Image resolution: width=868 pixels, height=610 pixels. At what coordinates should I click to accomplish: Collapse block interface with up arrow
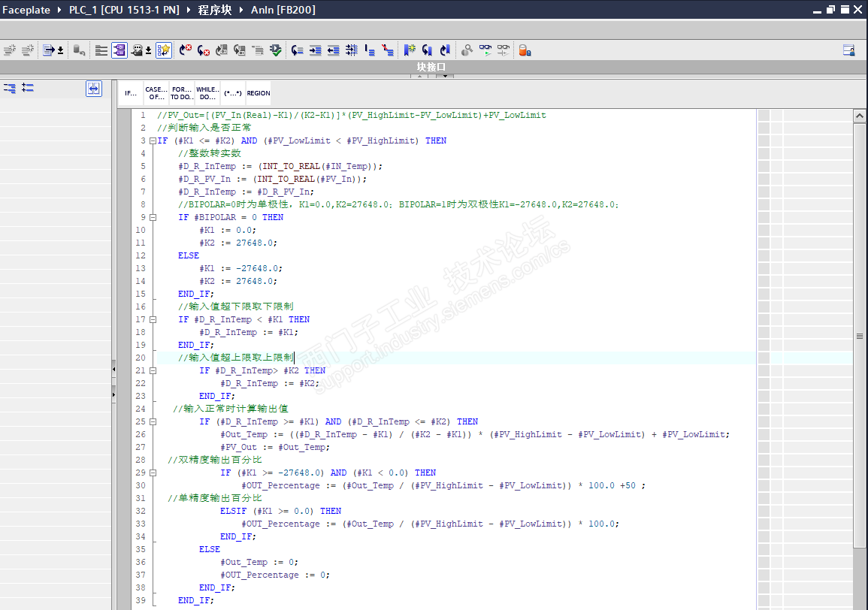(419, 76)
